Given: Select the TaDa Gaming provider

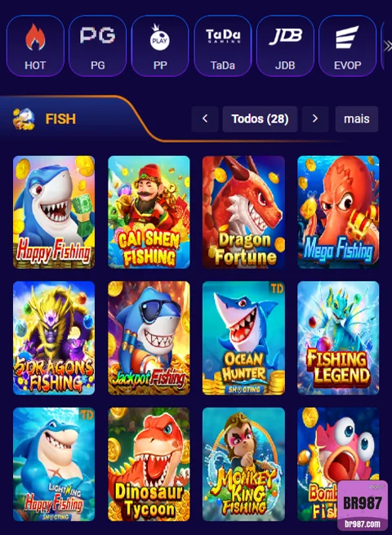Looking at the screenshot, I should point(223,46).
